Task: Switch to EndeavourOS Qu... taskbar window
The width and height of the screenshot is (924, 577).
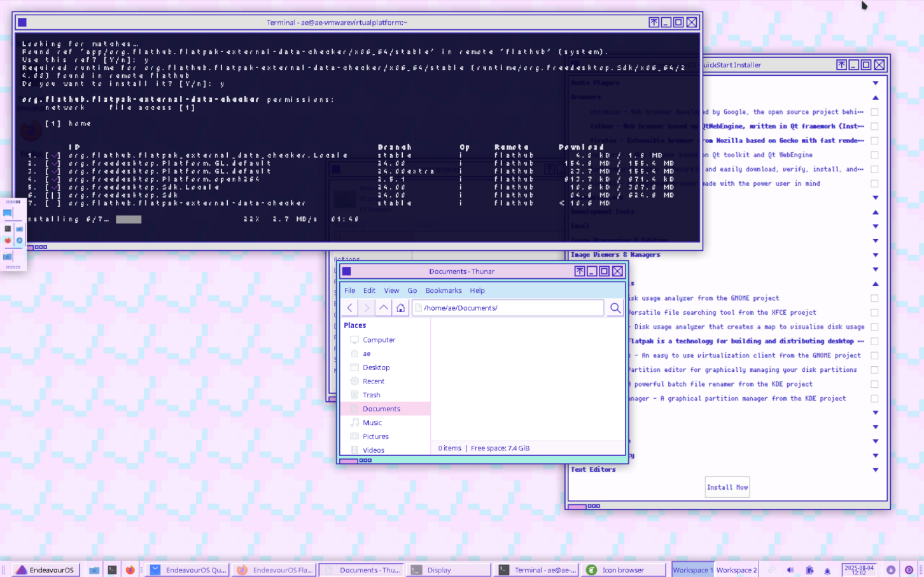Action: [188, 570]
